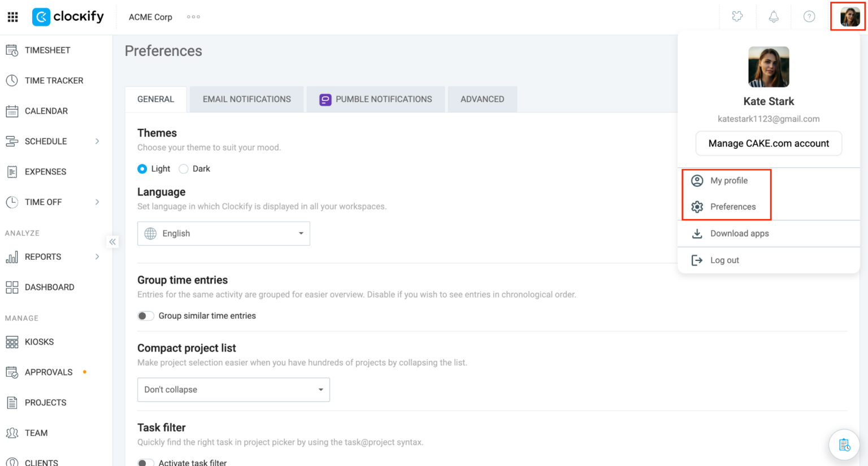Toggle Group similar time entries switch
Viewport: 868px width, 466px height.
pyautogui.click(x=146, y=316)
